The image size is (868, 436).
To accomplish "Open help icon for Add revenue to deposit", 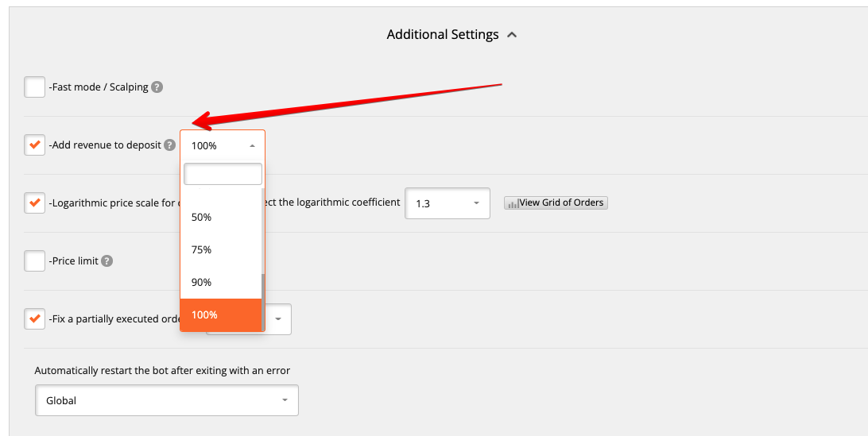I will 170,145.
